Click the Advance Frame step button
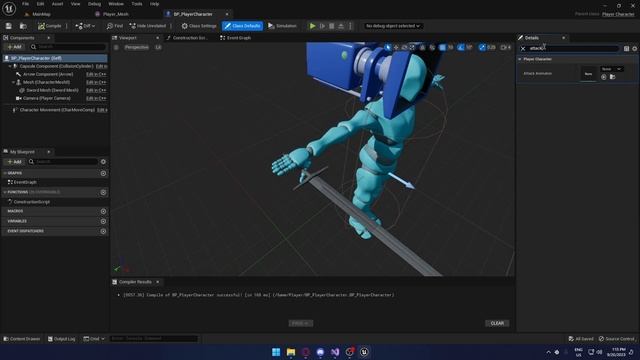 322,26
